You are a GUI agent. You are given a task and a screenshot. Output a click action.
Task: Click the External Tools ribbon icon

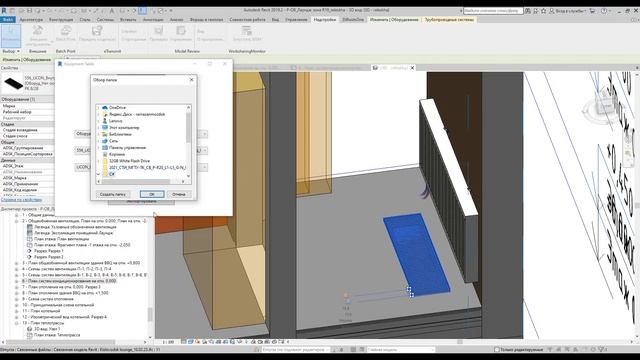tap(38, 31)
